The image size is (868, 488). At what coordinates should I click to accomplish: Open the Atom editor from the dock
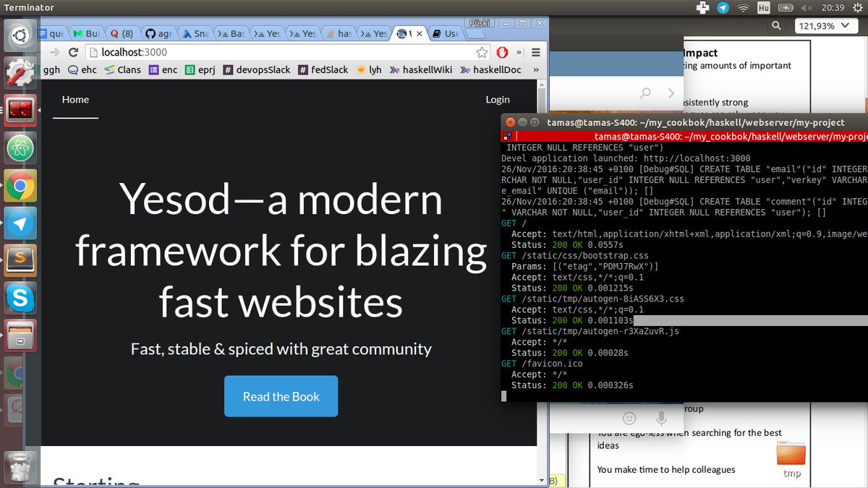(x=20, y=149)
